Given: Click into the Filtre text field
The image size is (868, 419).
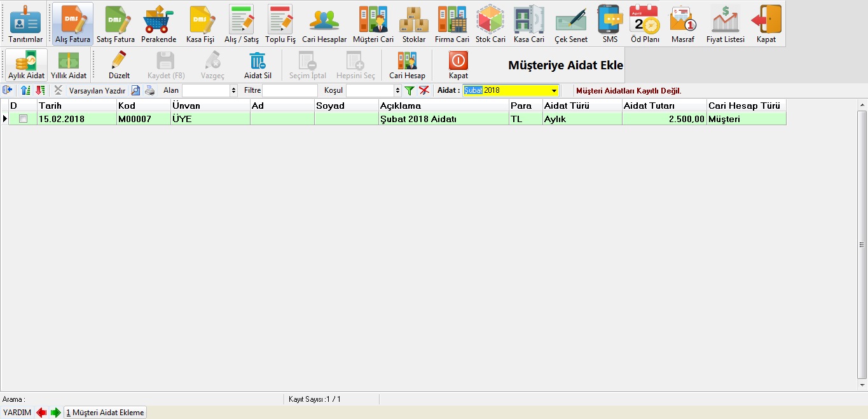Looking at the screenshot, I should [x=289, y=91].
